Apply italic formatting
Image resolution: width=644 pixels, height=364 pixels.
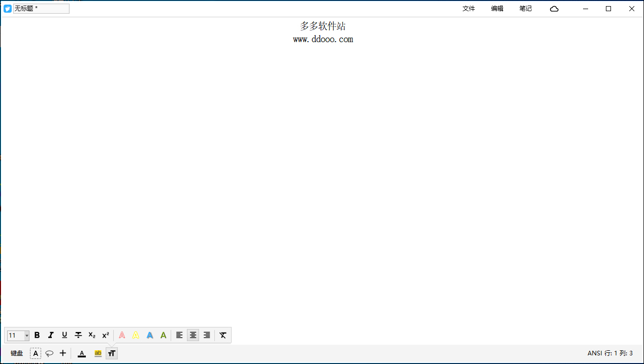[x=51, y=335]
